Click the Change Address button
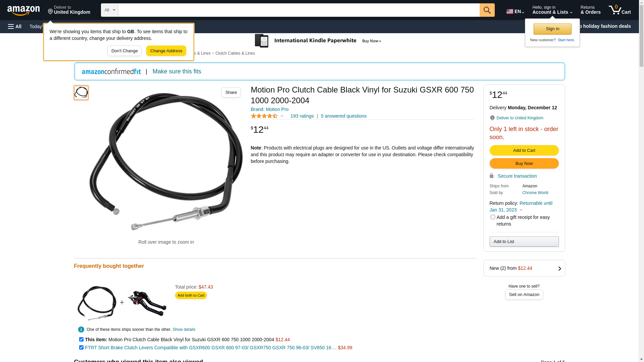This screenshot has width=644, height=362. coord(166,51)
